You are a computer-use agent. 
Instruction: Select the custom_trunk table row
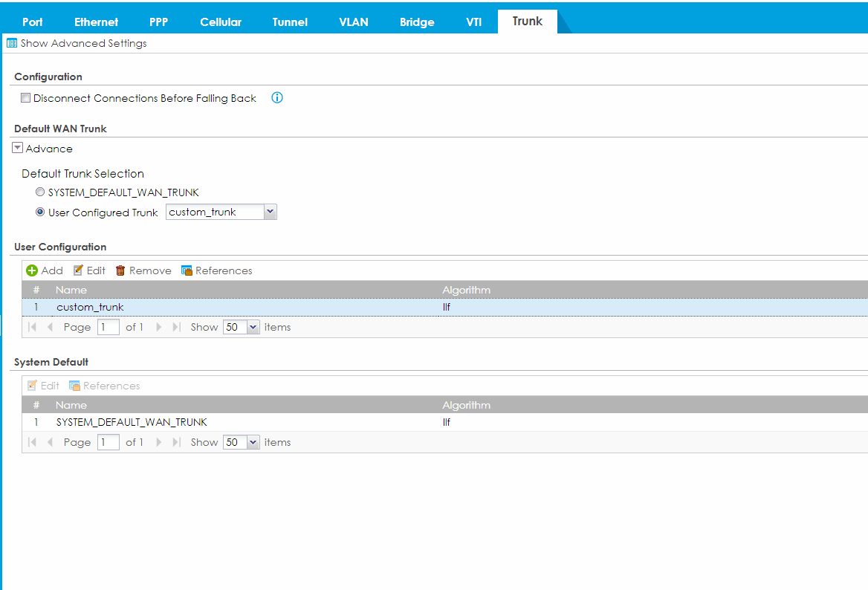[x=223, y=307]
